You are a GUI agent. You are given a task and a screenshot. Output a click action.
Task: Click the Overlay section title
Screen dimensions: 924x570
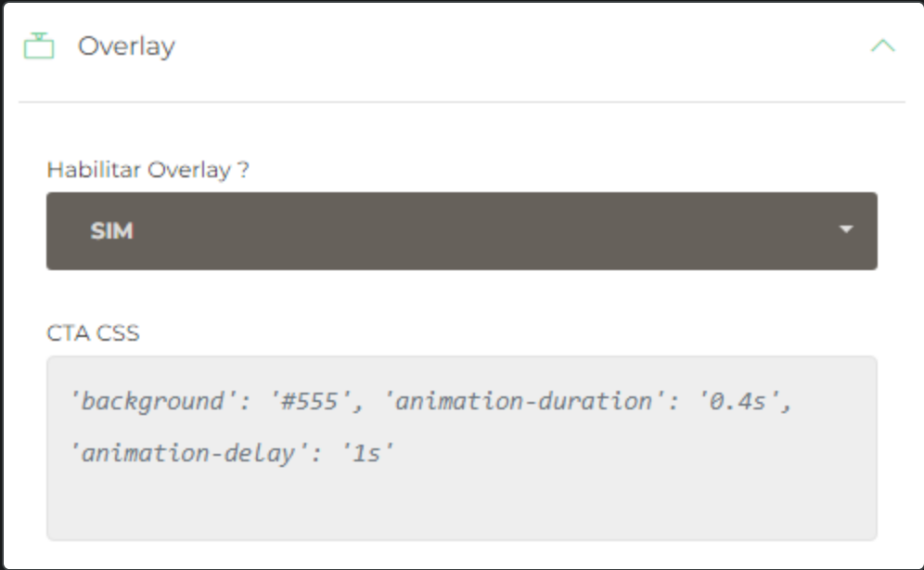click(x=128, y=45)
